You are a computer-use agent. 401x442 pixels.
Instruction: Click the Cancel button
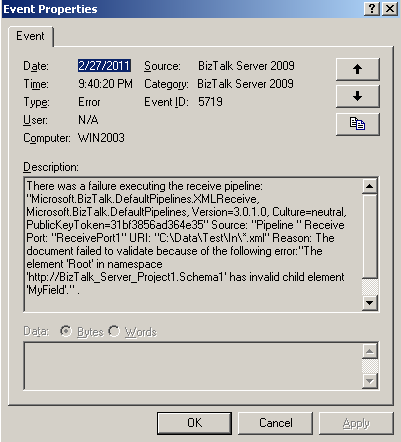tap(276, 423)
